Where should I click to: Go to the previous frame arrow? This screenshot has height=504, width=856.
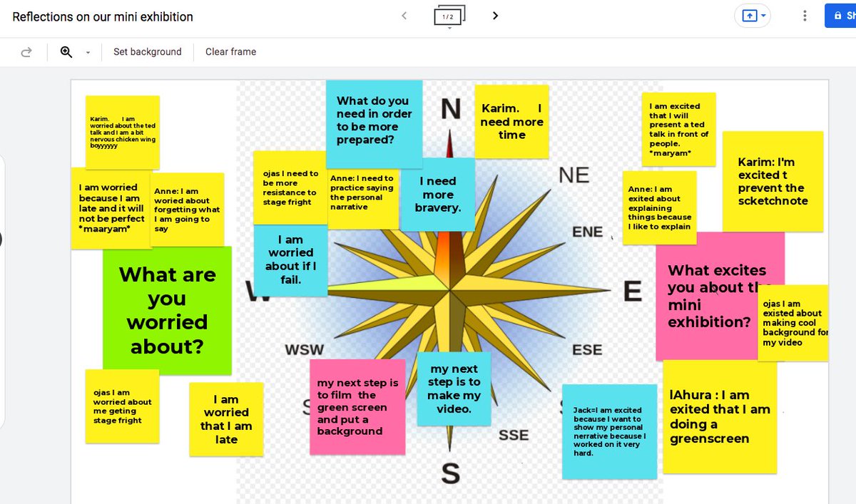tap(404, 16)
